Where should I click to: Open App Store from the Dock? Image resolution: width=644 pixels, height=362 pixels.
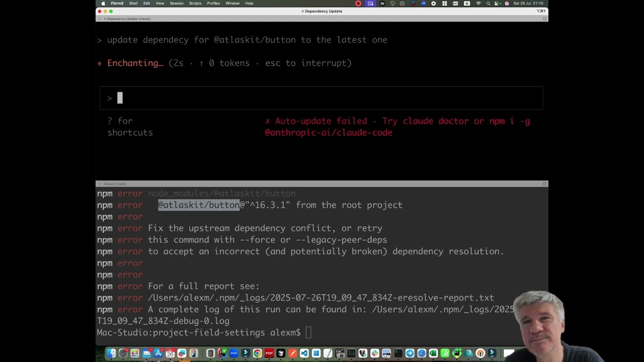(158, 353)
